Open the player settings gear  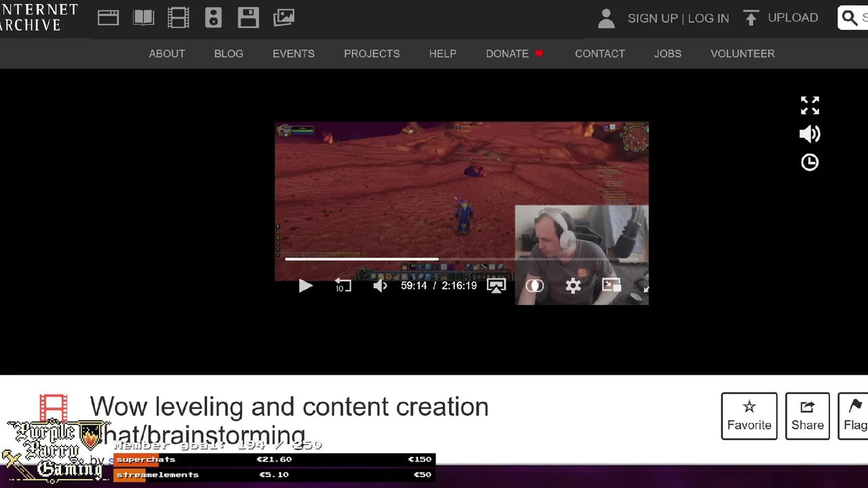pyautogui.click(x=573, y=286)
